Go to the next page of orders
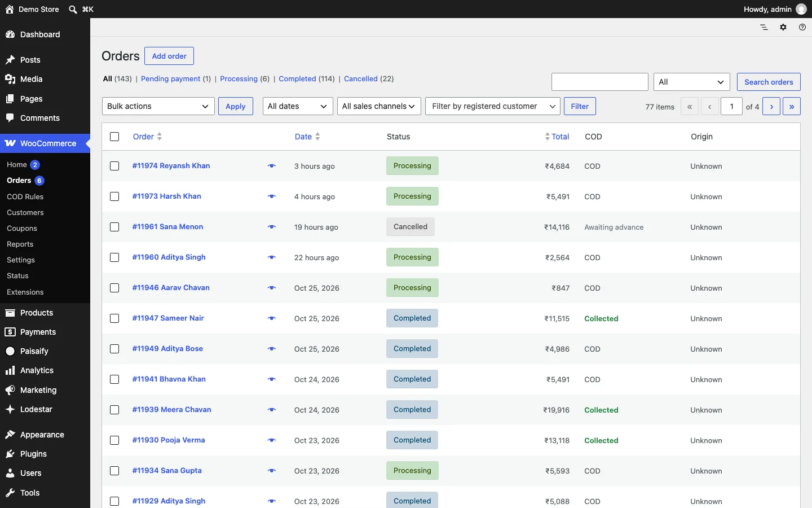Viewport: 812px width, 508px height. [771, 106]
